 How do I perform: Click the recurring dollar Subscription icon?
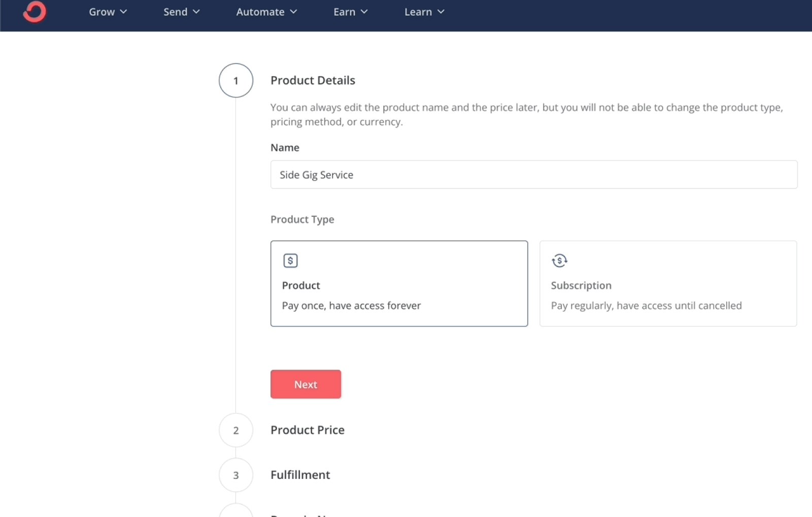[x=559, y=261]
